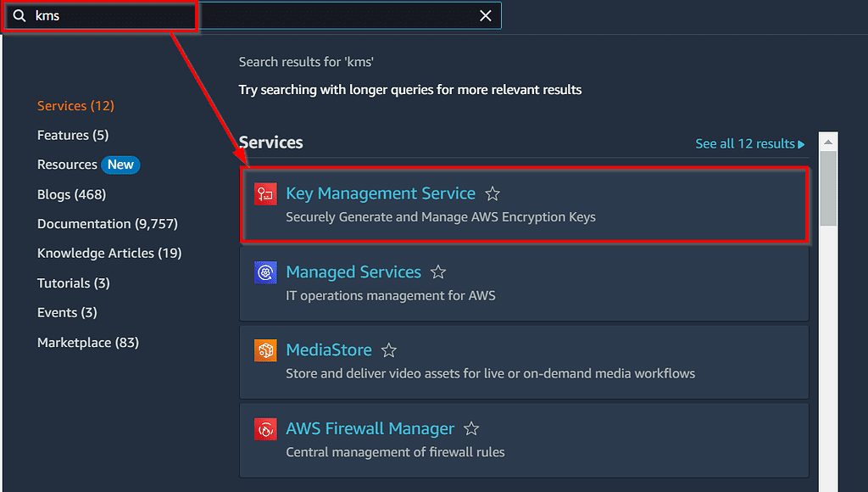Favorite Key Management Service with the star
Image resolution: width=868 pixels, height=492 pixels.
492,193
